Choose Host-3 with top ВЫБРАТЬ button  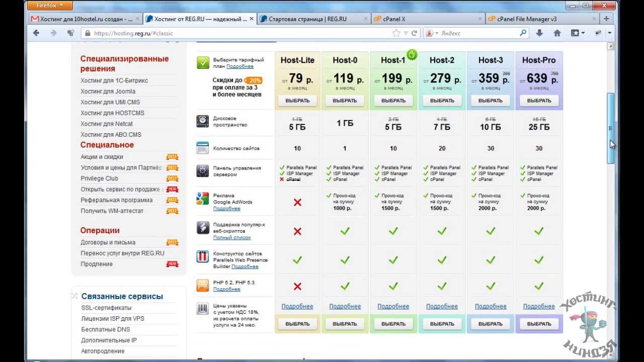coord(491,101)
